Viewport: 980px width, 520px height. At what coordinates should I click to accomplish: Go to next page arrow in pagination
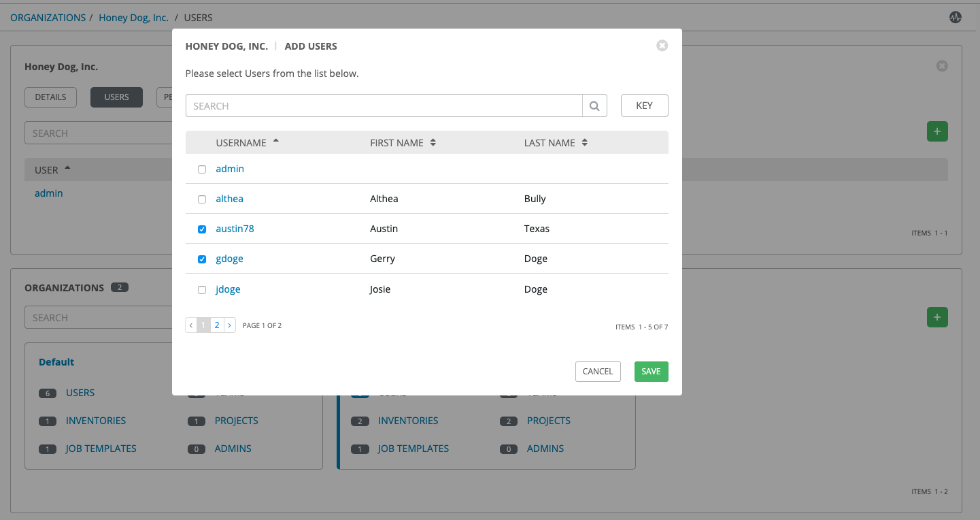click(230, 325)
